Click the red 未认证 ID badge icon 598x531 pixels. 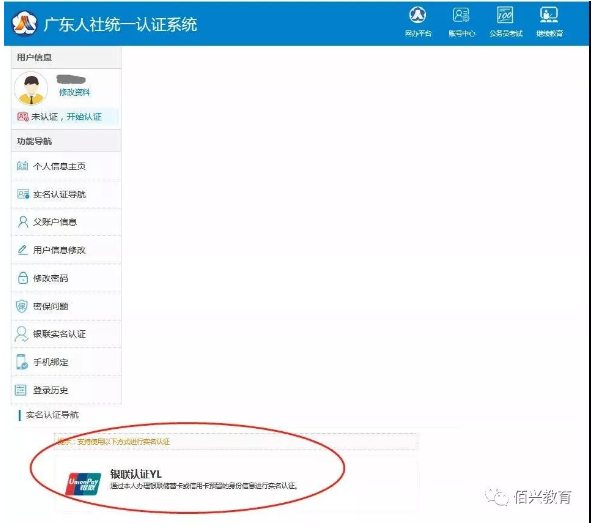coord(23,116)
